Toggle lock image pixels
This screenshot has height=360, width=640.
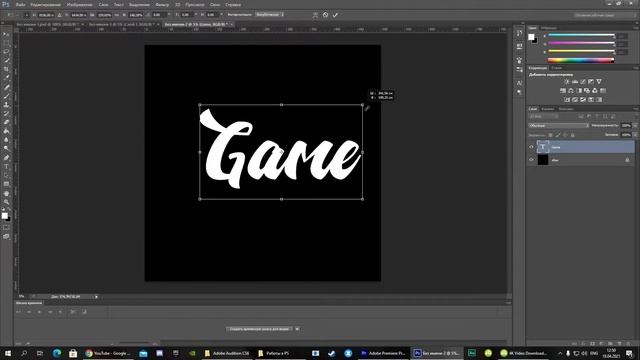[x=558, y=135]
